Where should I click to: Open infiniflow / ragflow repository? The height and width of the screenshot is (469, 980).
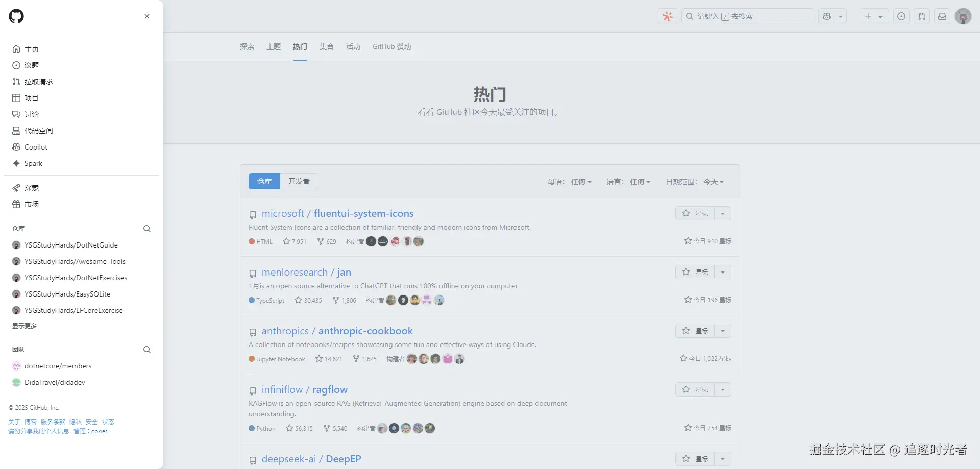[x=305, y=389]
